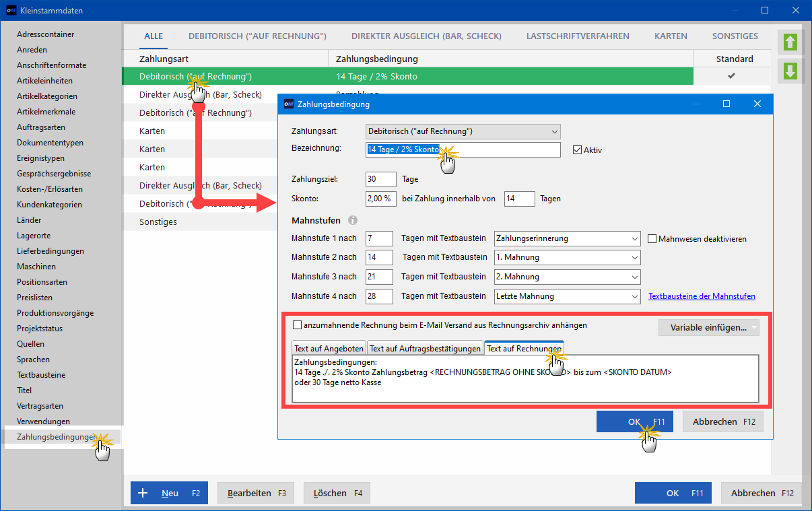Click Mahnstufe 4 days field
This screenshot has width=812, height=511.
pyautogui.click(x=379, y=296)
